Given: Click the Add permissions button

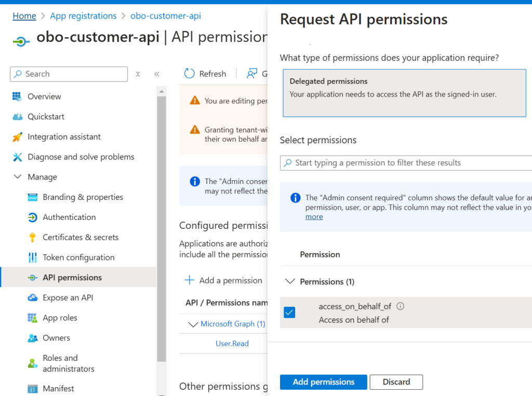Looking at the screenshot, I should (323, 382).
